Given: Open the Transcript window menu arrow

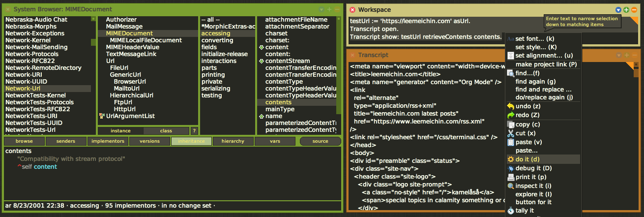Looking at the screenshot, I should point(619,55).
